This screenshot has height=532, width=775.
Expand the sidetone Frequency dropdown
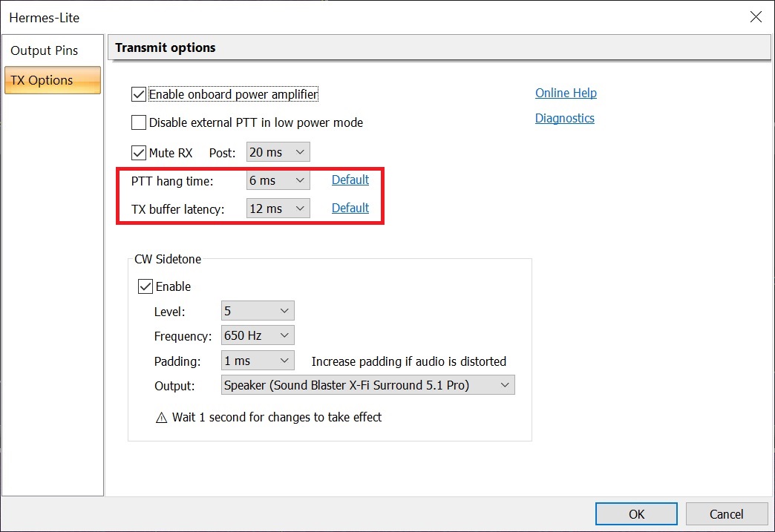pos(258,335)
